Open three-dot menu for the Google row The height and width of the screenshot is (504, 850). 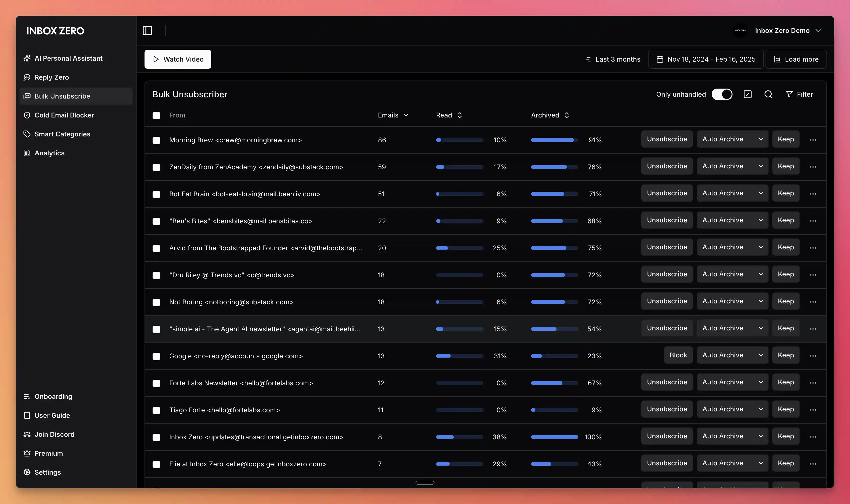point(813,355)
